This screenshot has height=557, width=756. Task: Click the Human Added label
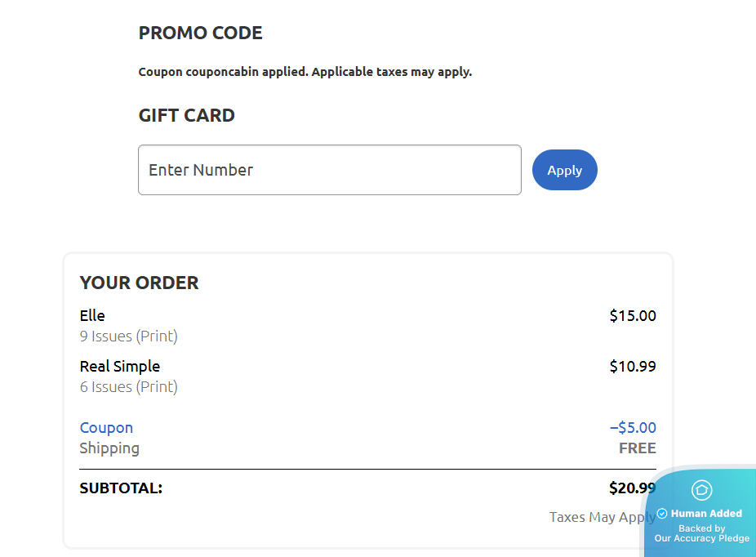pos(706,514)
